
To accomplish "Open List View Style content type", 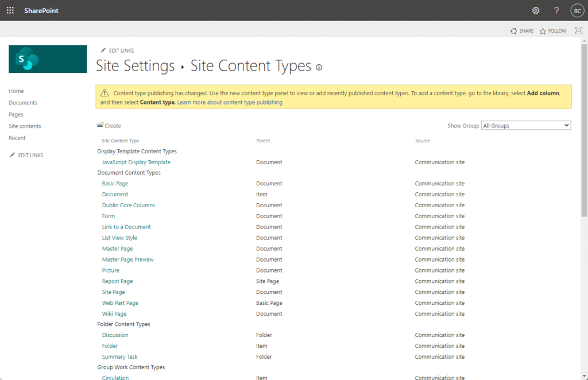I will (x=119, y=238).
